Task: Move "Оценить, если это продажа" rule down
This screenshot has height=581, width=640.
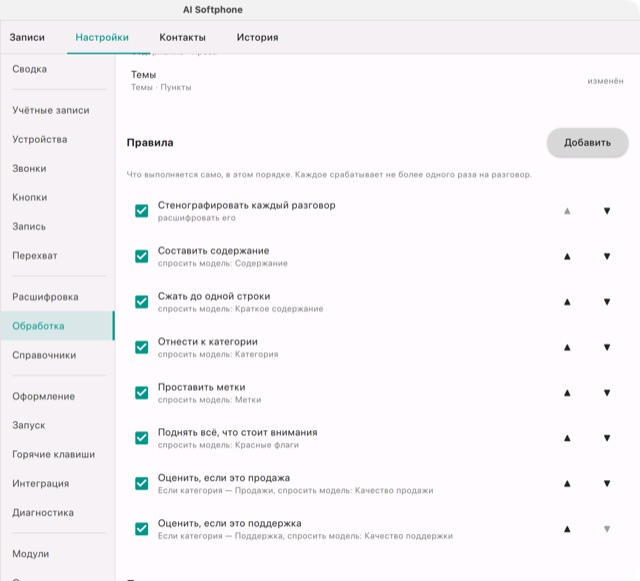Action: 607,483
